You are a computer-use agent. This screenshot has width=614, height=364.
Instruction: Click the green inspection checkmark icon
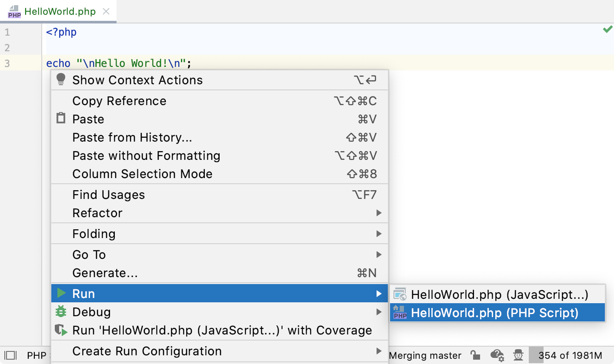(607, 30)
